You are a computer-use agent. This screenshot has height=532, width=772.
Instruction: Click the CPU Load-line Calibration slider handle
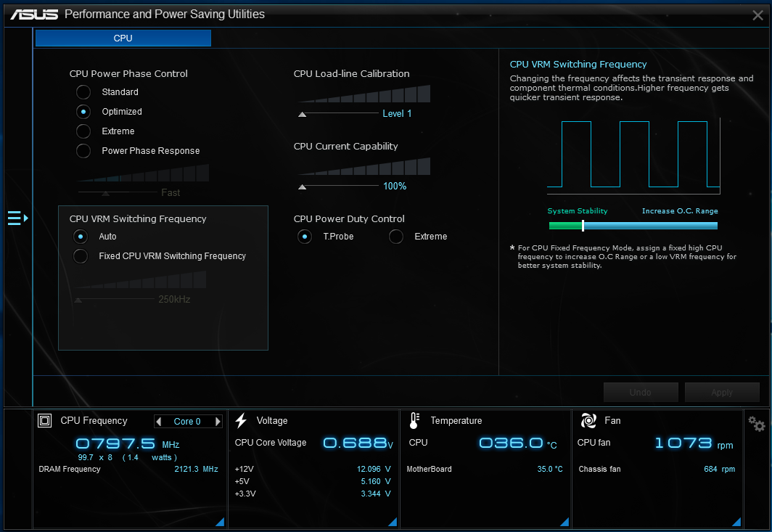click(303, 114)
